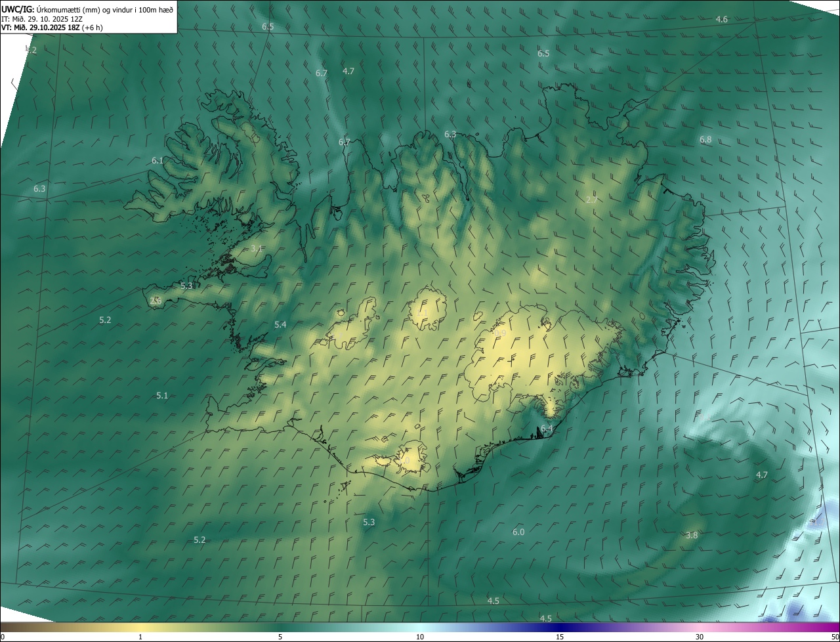Click the '5' tick label on the color scale
The height and width of the screenshot is (642, 840).
pos(280,637)
